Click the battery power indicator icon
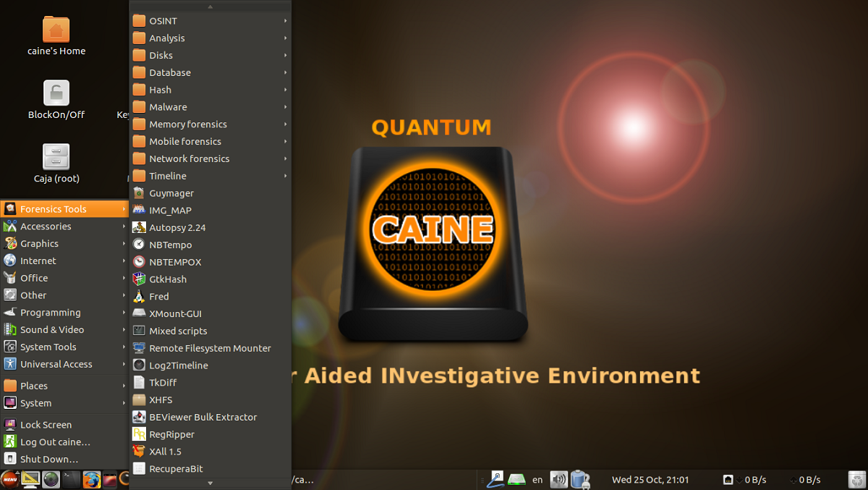 [x=579, y=479]
